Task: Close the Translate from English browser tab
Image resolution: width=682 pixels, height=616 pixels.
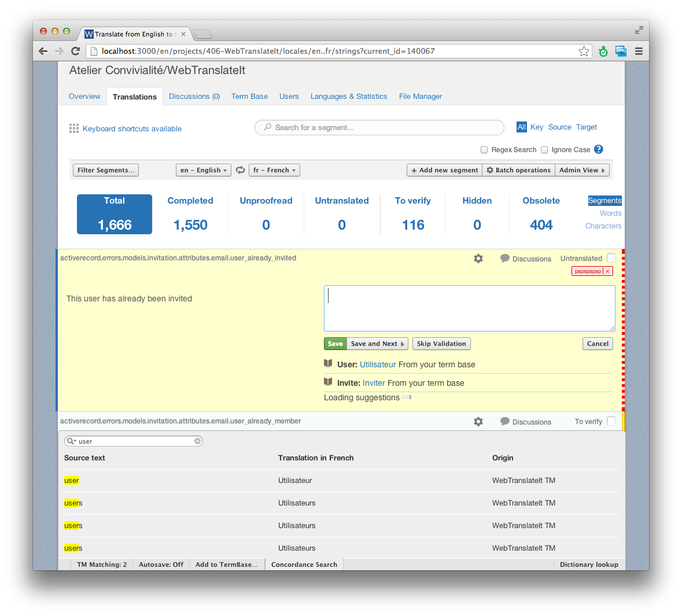Action: tap(183, 34)
